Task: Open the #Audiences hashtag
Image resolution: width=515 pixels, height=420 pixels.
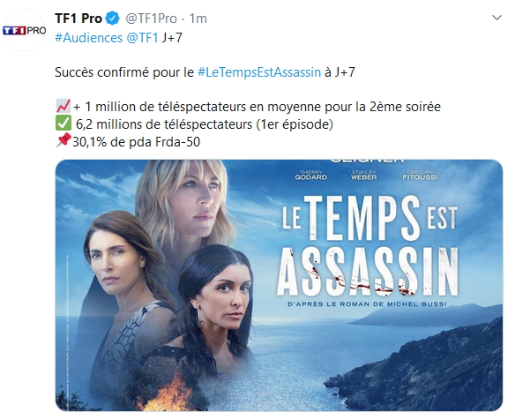Action: 89,38
